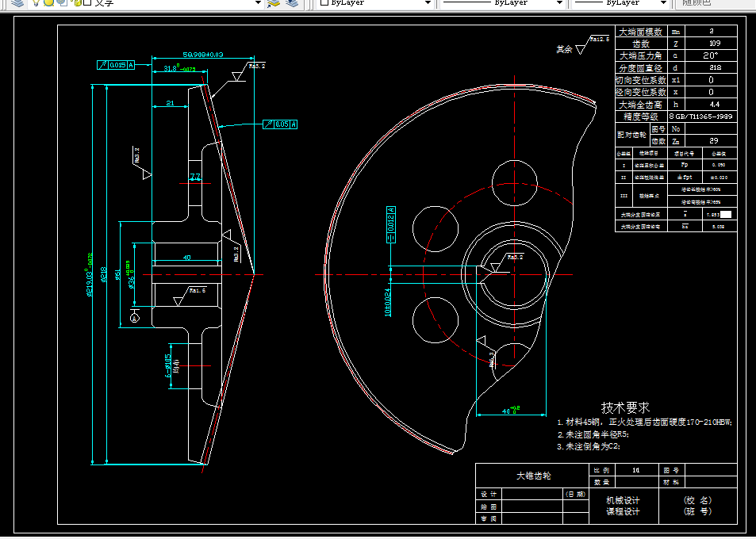This screenshot has height=539, width=756.
Task: Select the 7.7 dimension text
Action: pos(195,178)
